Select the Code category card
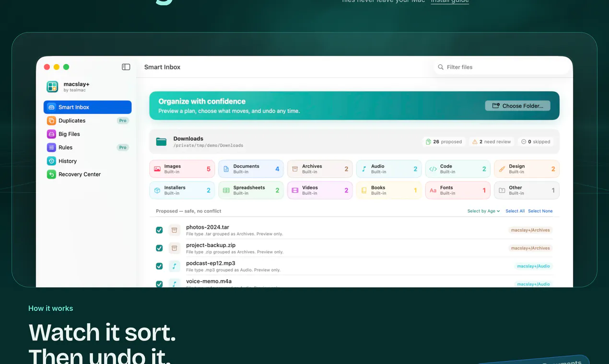Image resolution: width=609 pixels, height=364 pixels. [458, 169]
